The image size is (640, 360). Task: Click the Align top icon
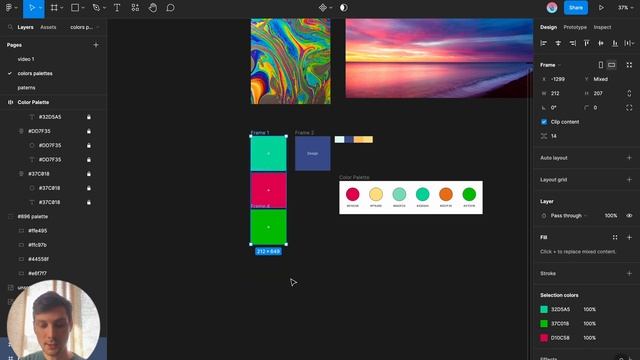click(x=587, y=43)
